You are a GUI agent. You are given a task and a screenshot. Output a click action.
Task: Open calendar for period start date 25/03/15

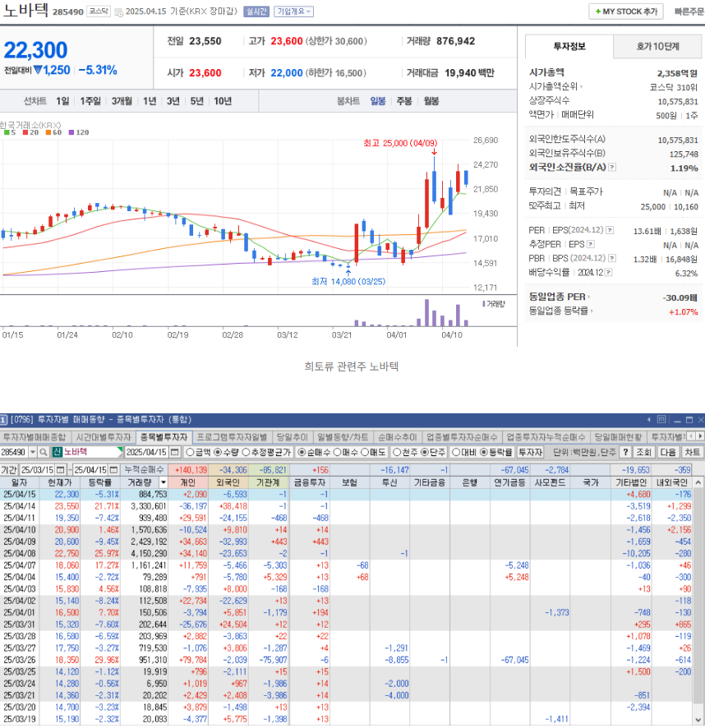[60, 470]
